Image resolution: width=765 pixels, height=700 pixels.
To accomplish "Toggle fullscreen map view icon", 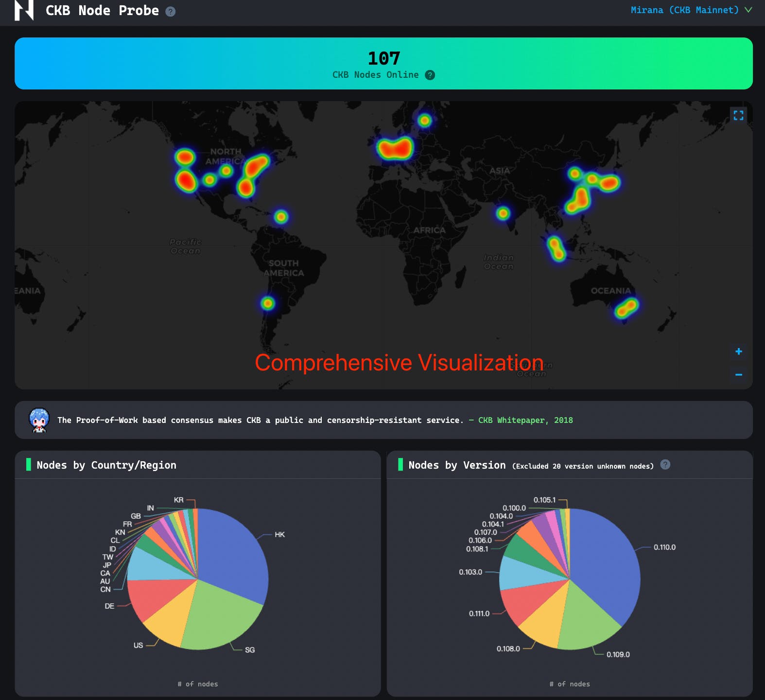I will (x=738, y=115).
